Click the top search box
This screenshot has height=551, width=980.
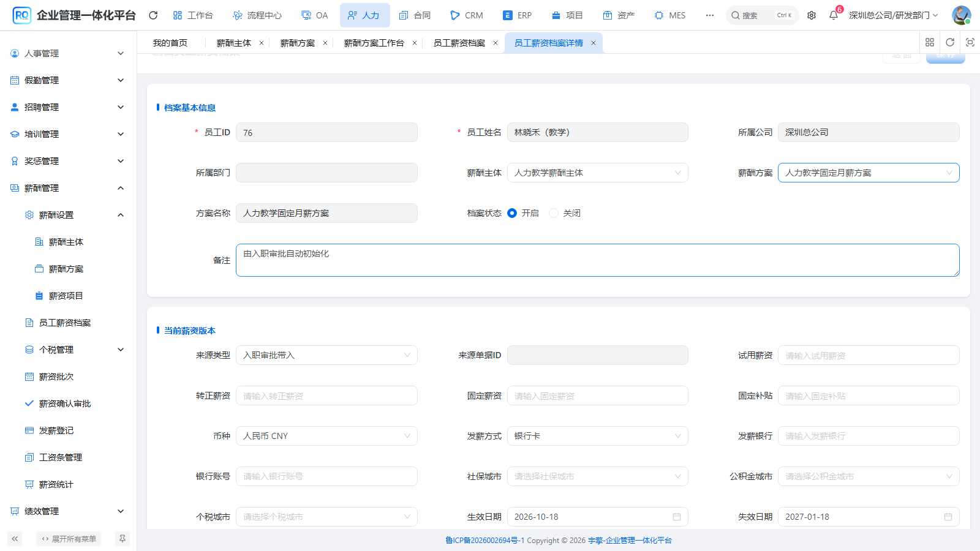tap(762, 15)
